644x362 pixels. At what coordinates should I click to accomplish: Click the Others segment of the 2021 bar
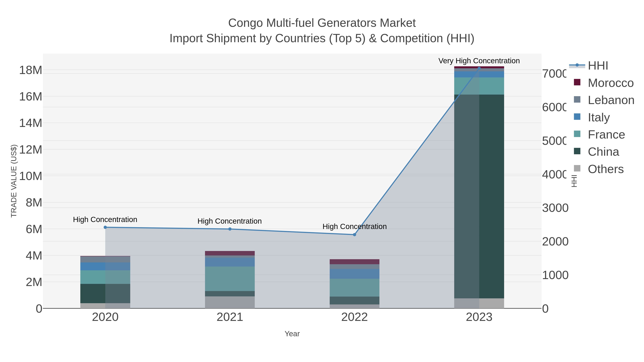tap(230, 302)
